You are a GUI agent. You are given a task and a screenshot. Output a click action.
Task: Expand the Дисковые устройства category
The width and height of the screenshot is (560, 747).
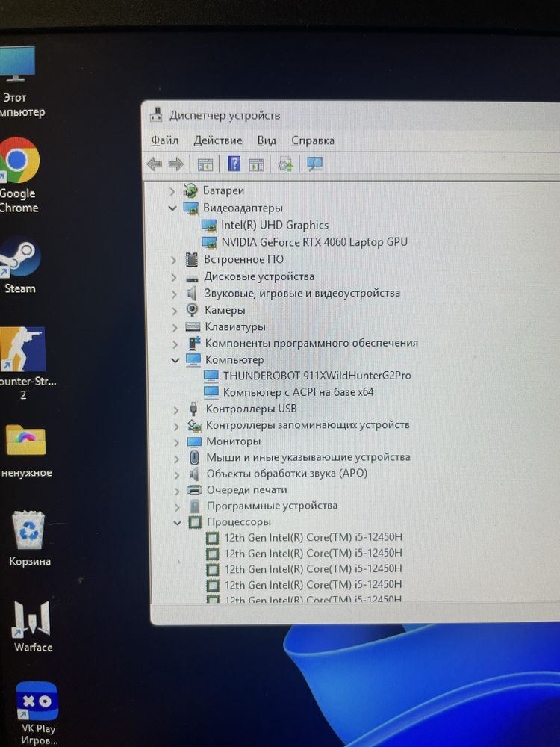coord(174,277)
